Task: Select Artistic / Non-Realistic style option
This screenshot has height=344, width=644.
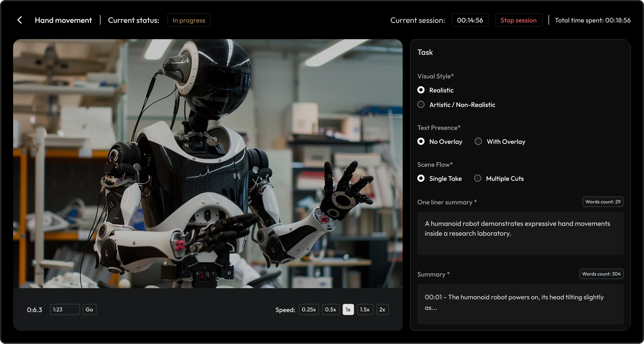Action: pyautogui.click(x=421, y=104)
